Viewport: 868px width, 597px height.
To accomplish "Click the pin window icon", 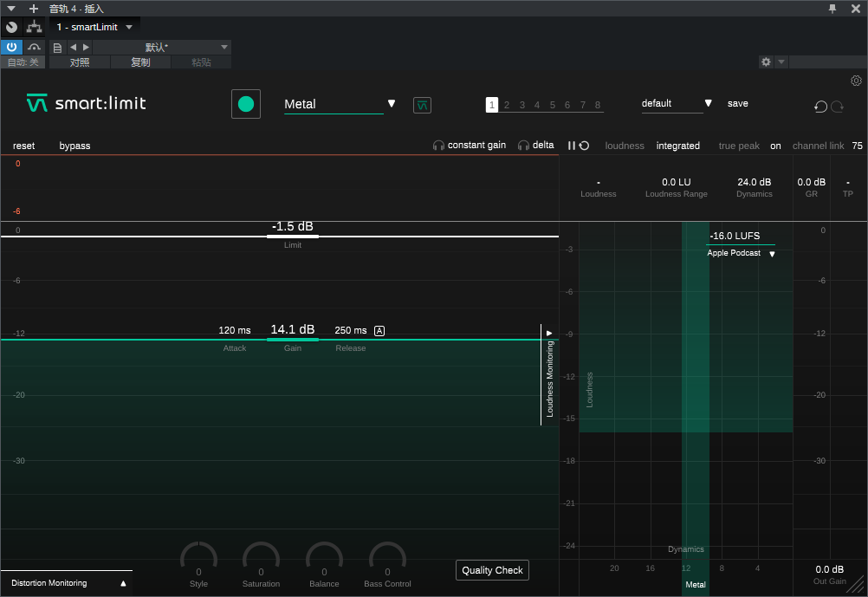I will point(832,9).
